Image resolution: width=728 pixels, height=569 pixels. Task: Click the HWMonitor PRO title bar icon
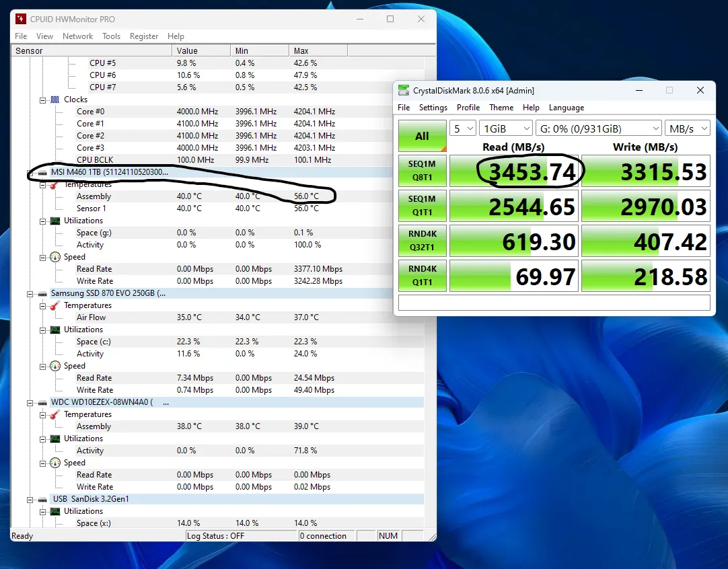(22, 19)
